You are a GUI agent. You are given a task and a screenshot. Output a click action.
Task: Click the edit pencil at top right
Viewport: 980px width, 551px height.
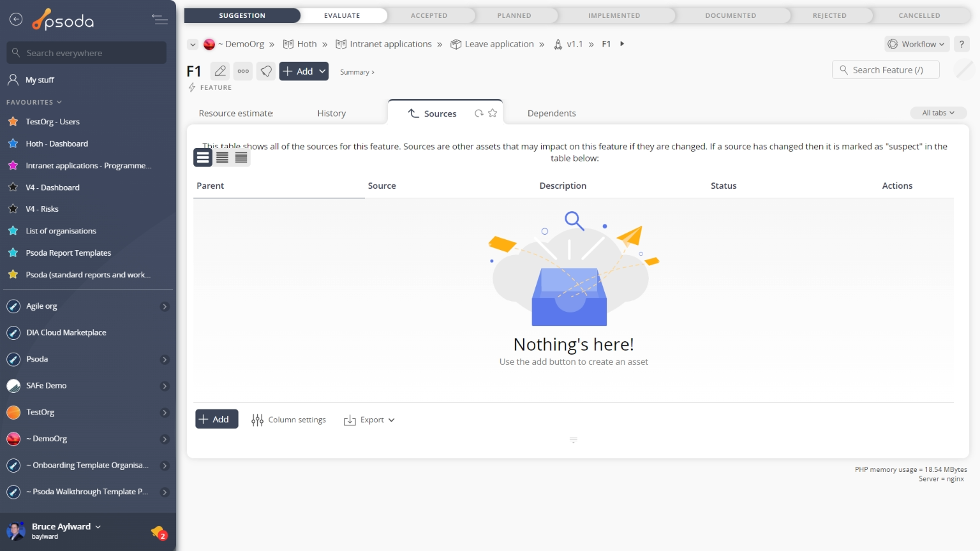click(x=964, y=70)
